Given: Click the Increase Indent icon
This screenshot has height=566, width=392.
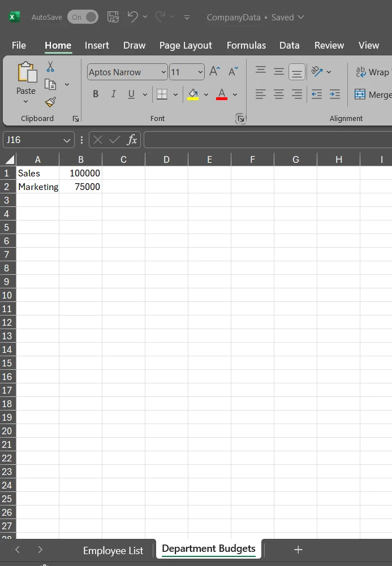Looking at the screenshot, I should coord(335,94).
